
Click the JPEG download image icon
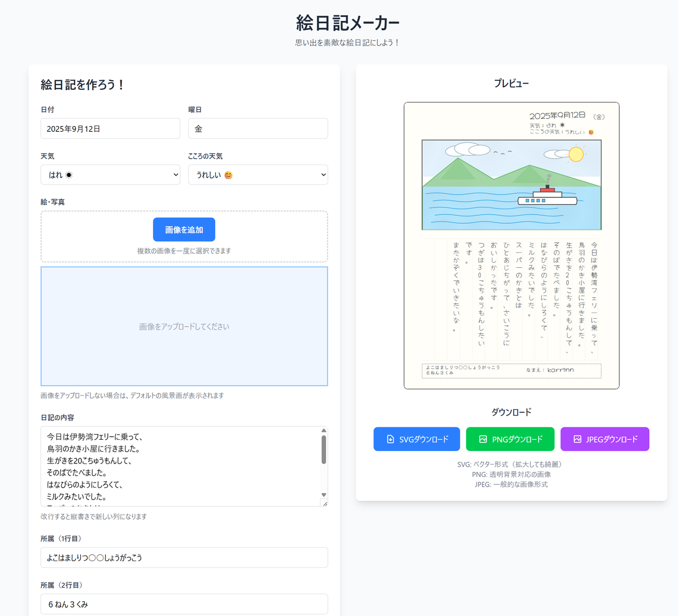coord(577,439)
